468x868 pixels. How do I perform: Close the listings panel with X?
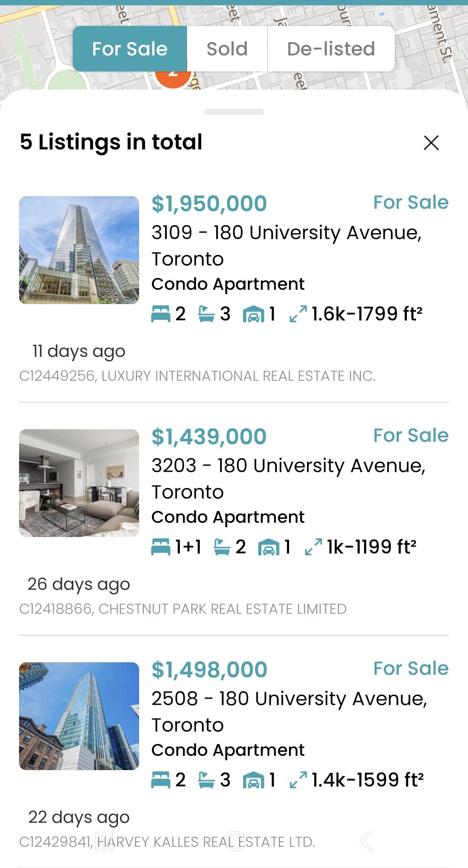[x=431, y=143]
